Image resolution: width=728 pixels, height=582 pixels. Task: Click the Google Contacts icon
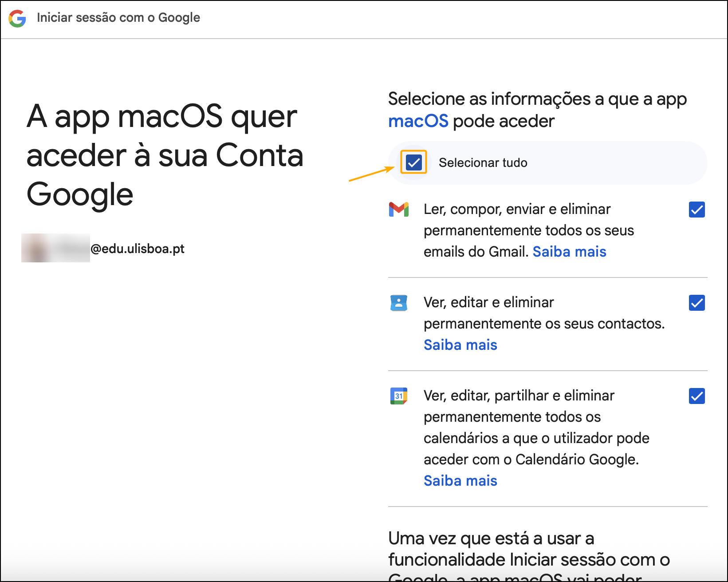click(399, 303)
